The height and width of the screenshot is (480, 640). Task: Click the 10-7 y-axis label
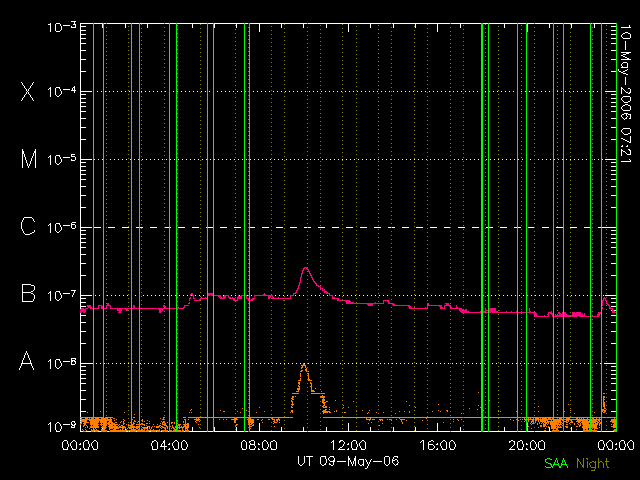[62, 295]
